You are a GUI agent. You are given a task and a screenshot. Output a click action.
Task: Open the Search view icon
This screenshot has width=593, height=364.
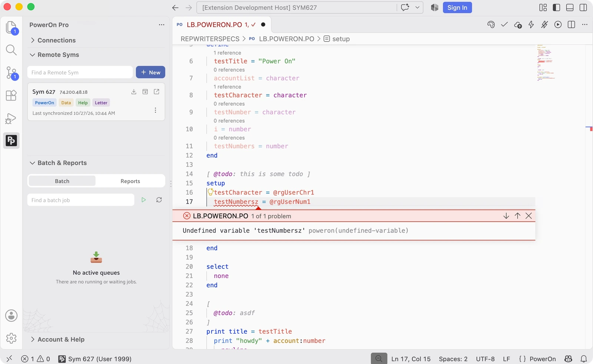11,50
